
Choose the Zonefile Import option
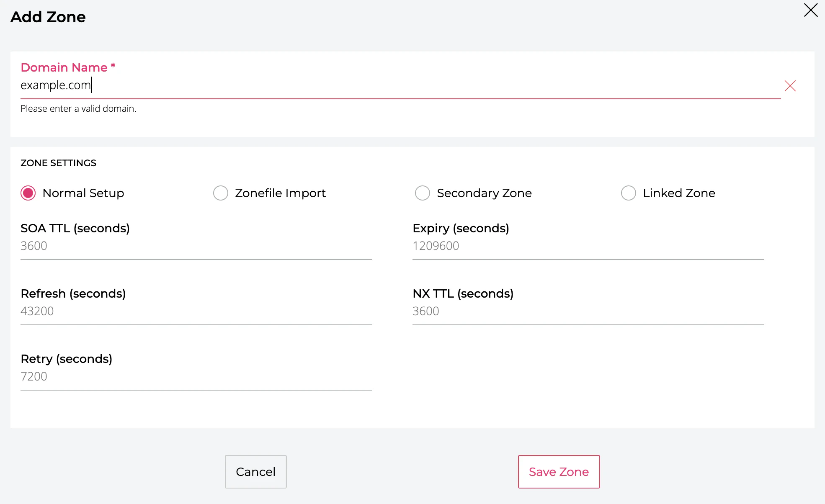tap(221, 193)
